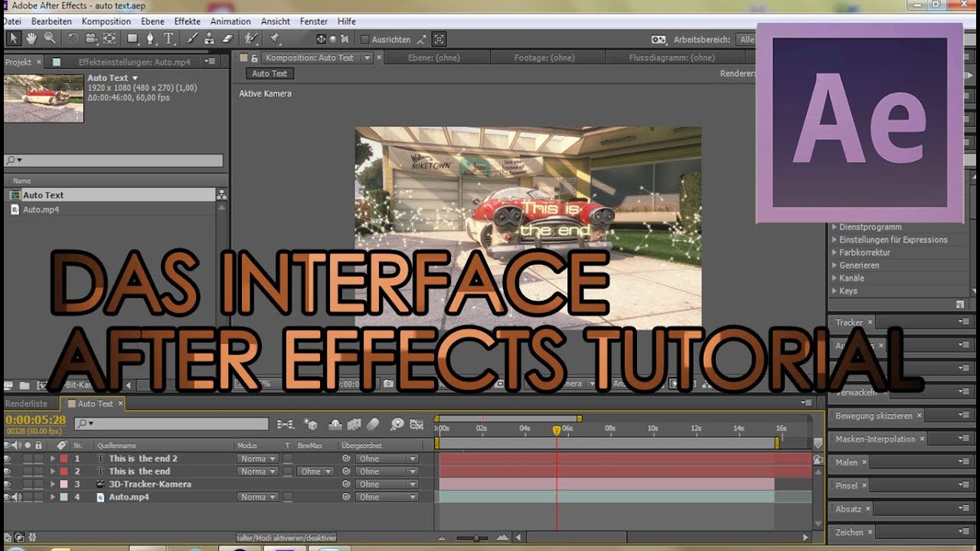The width and height of the screenshot is (980, 551).
Task: Enable the Ausrichten checkbox
Action: click(365, 39)
